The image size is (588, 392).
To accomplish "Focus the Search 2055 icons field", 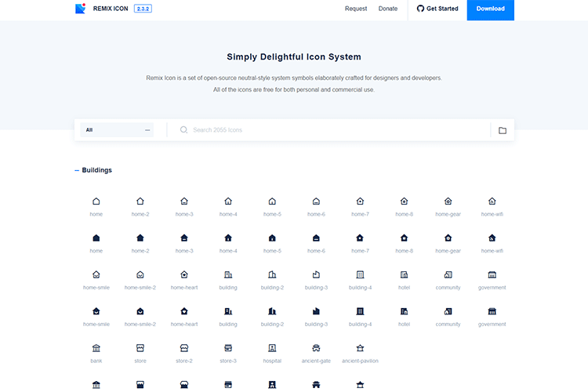I will [x=329, y=130].
